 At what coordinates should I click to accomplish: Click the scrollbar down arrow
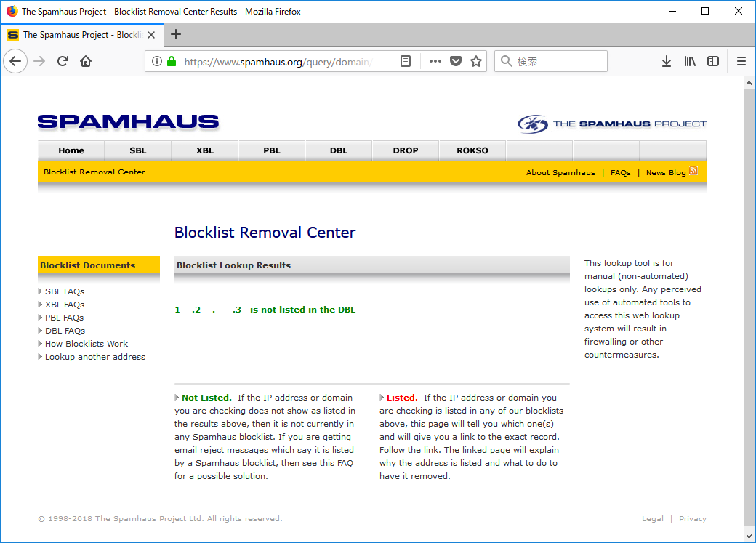pos(749,536)
